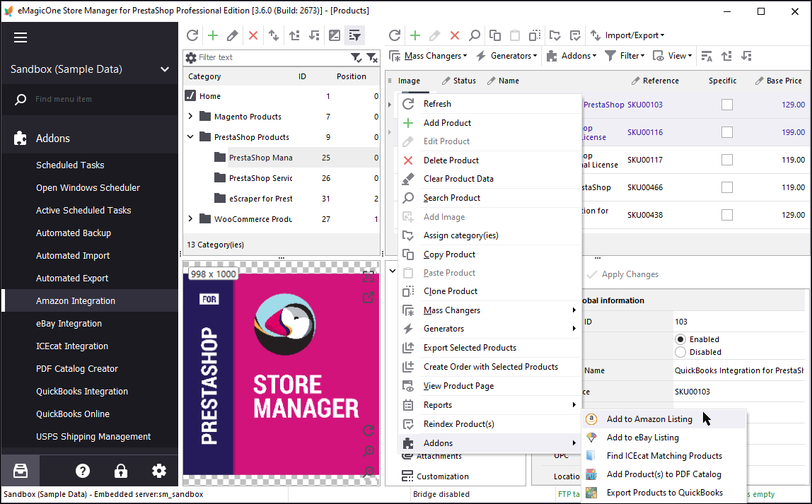Open the Mass Changers toolbar dropdown
Screen dimensions: 812x504
click(428, 56)
